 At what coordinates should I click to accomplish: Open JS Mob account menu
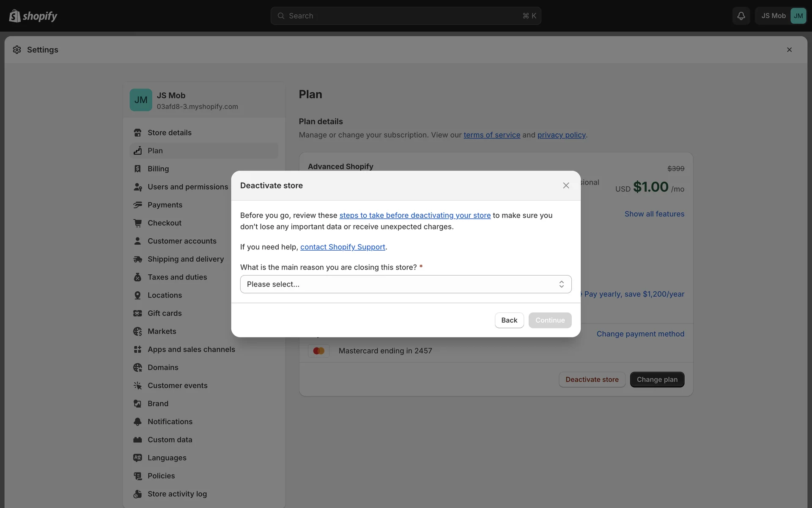pos(781,16)
